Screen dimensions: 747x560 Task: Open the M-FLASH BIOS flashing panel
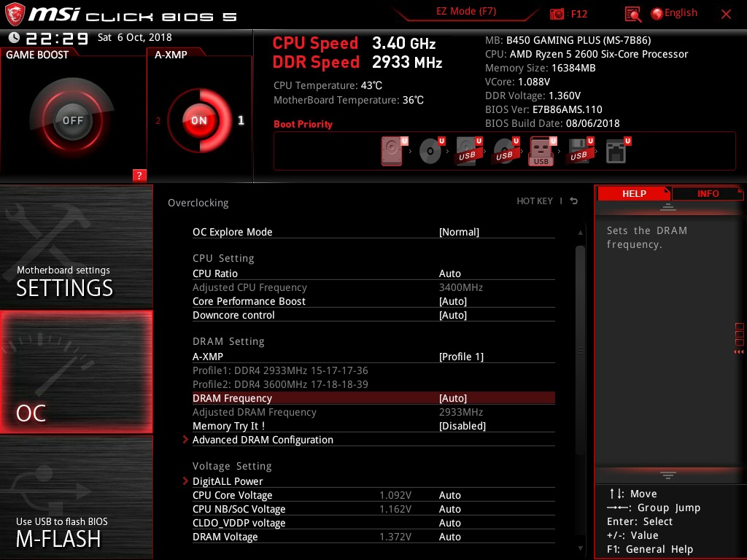tap(76, 497)
